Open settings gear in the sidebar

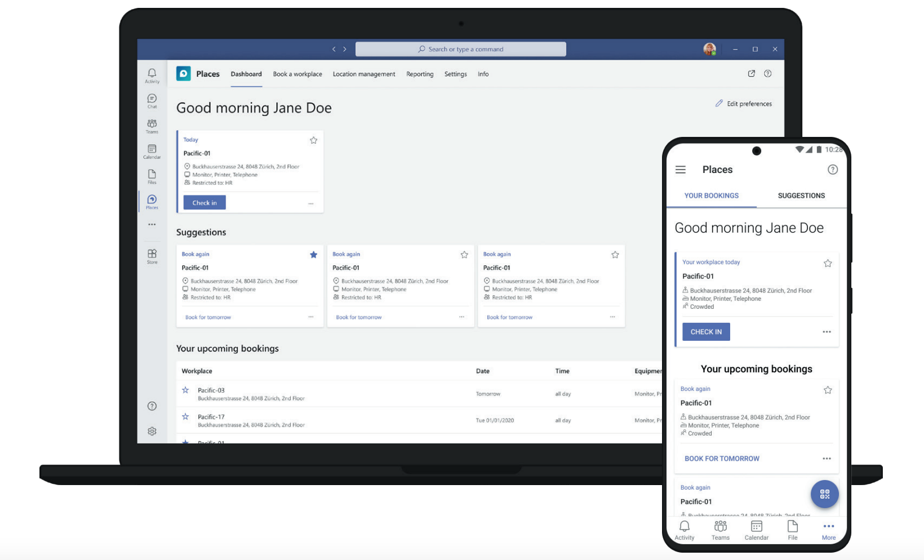point(152,431)
